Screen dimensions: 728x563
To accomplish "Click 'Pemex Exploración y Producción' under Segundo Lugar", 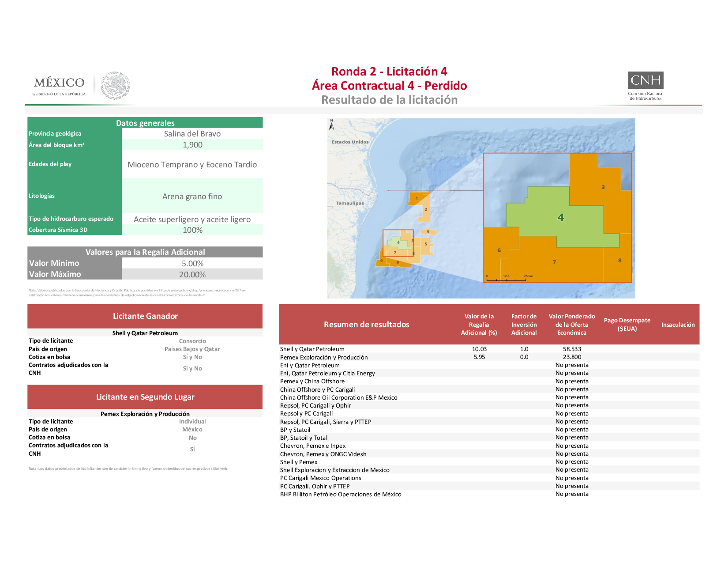I will point(145,414).
